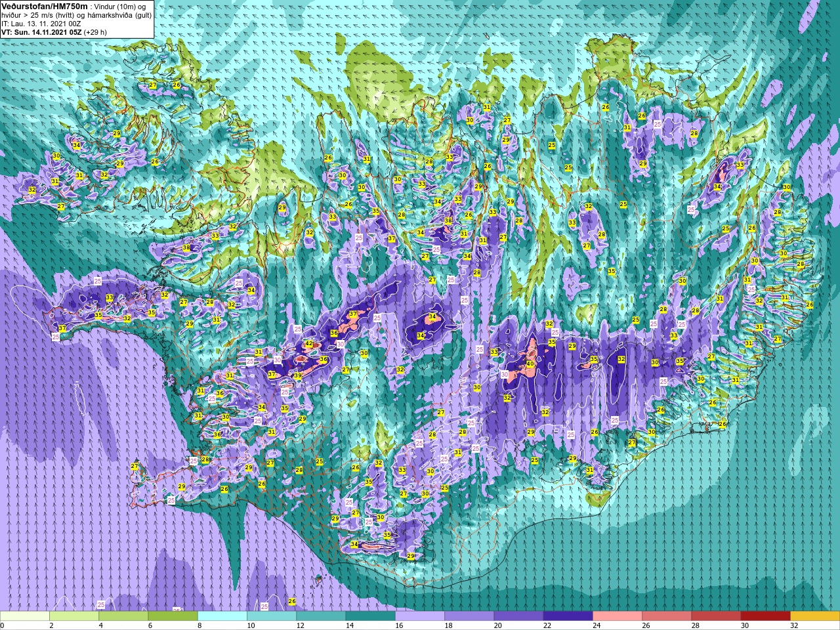The height and width of the screenshot is (630, 840).
Task: Click the legend tick label '16'
Action: click(398, 625)
